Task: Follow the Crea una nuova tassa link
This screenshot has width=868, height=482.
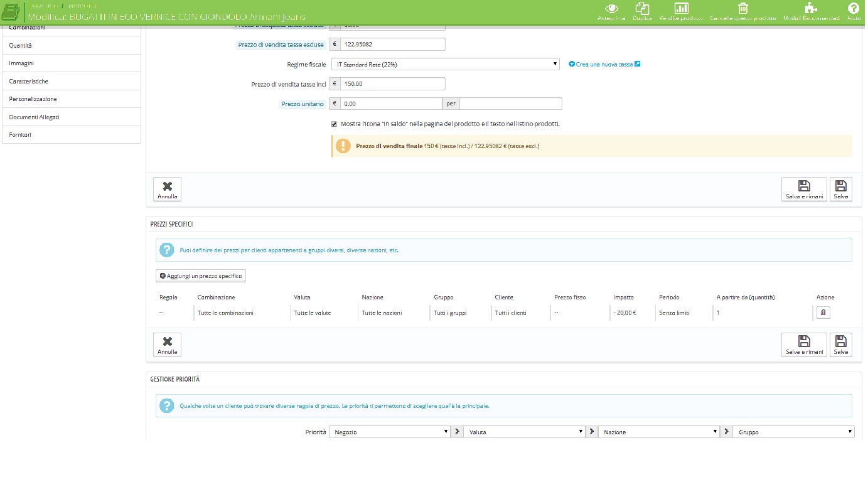Action: [x=604, y=64]
